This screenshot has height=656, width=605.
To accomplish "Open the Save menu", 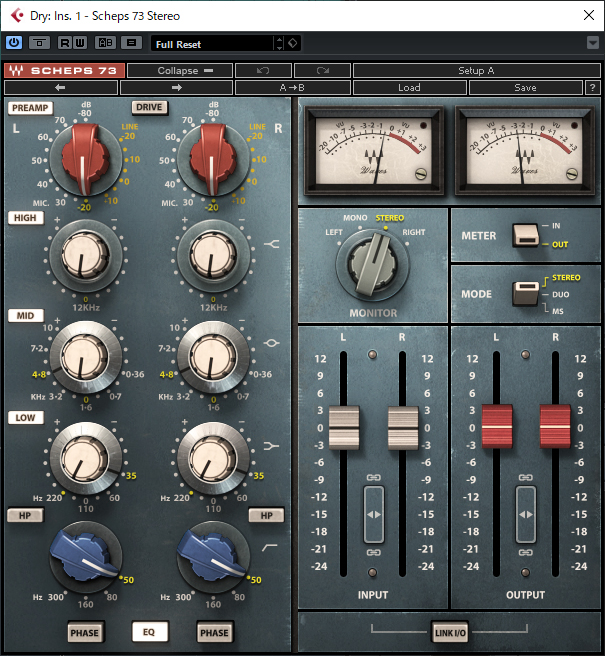I will coord(526,88).
